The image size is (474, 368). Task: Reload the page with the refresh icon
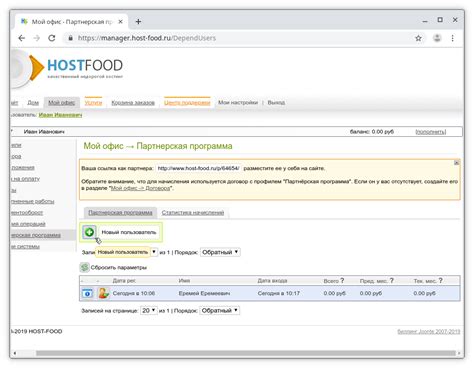tap(52, 38)
